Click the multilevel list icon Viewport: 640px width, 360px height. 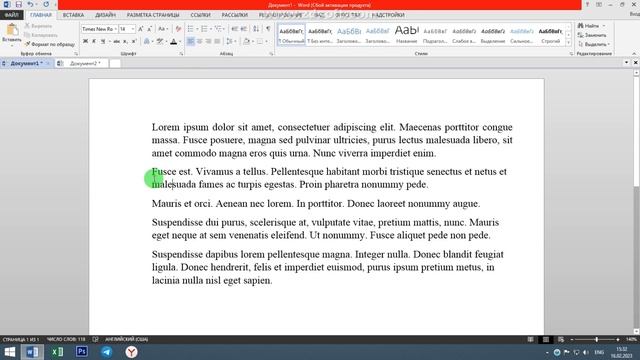tap(218, 29)
